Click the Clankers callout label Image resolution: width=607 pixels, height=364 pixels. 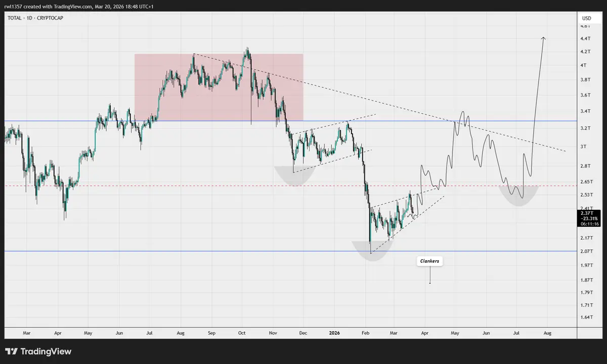[430, 262]
